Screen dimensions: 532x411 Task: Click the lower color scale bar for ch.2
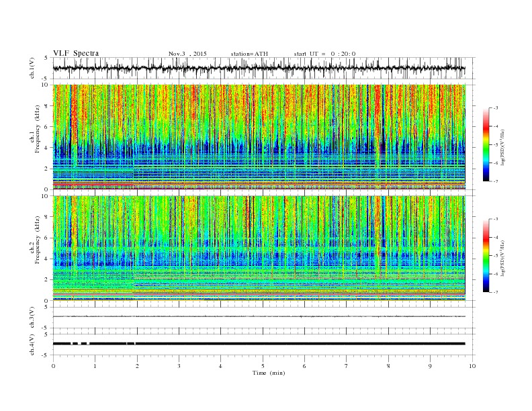(486, 255)
